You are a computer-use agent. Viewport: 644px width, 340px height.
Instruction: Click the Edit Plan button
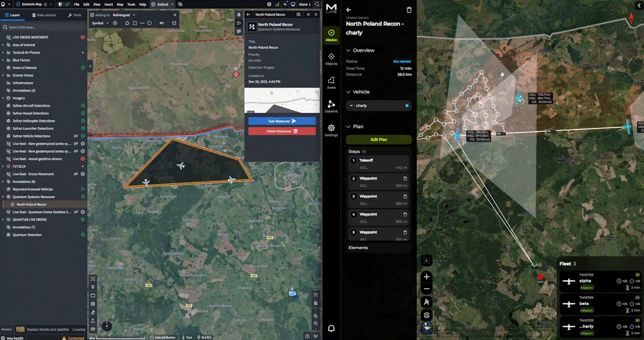378,139
